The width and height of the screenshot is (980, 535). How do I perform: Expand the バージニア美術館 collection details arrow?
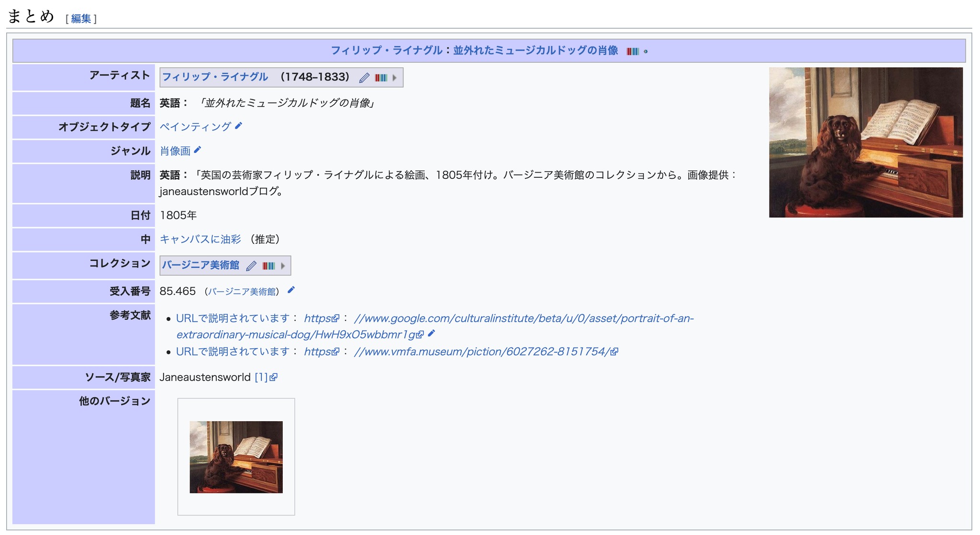(283, 266)
